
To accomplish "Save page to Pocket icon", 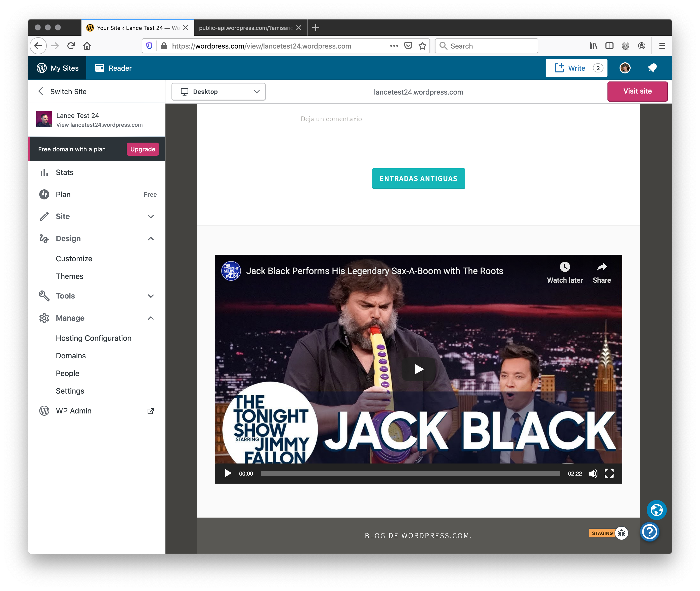I will pyautogui.click(x=408, y=46).
